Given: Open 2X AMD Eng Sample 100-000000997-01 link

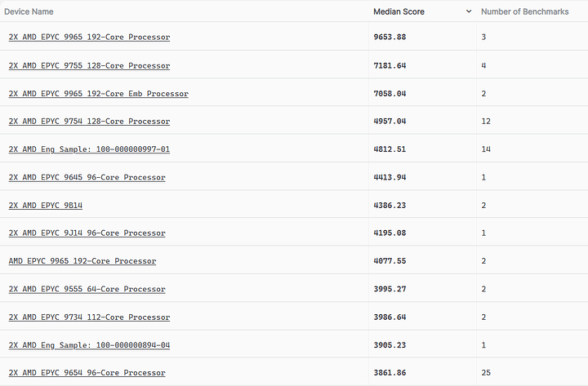Looking at the screenshot, I should [x=89, y=149].
